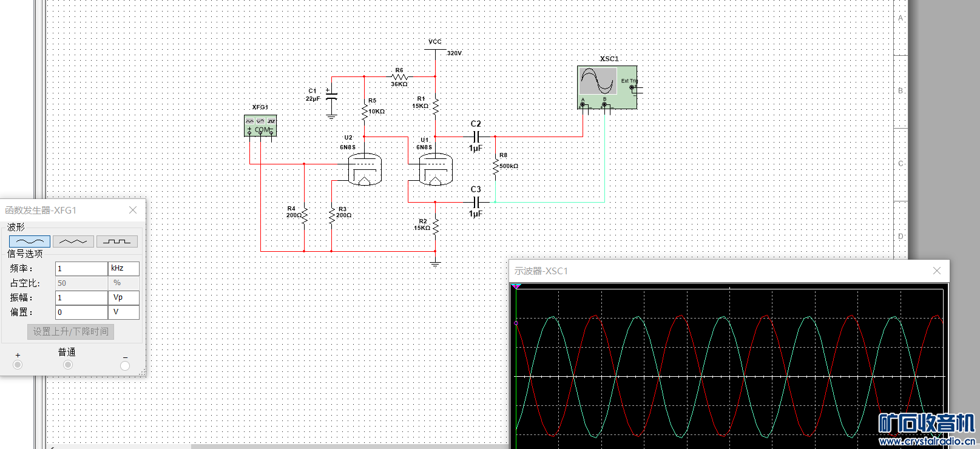Click the 6N8S label under U1
This screenshot has width=980, height=449.
(x=424, y=147)
